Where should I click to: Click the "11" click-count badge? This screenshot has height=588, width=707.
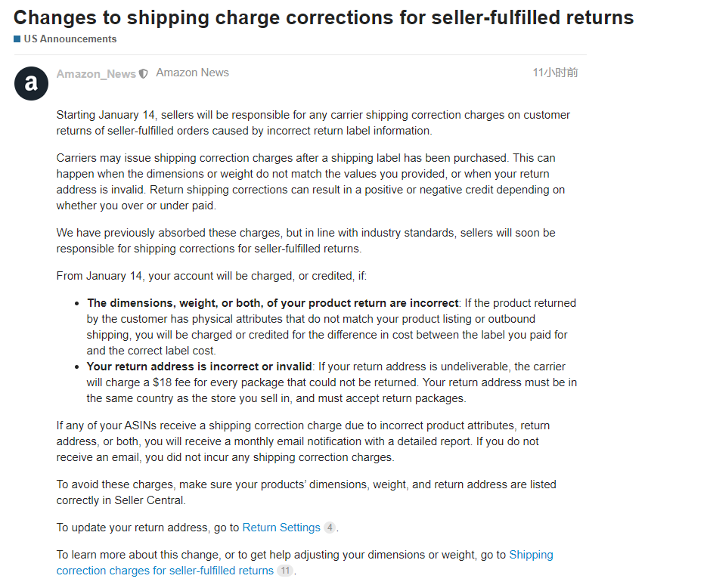(284, 571)
